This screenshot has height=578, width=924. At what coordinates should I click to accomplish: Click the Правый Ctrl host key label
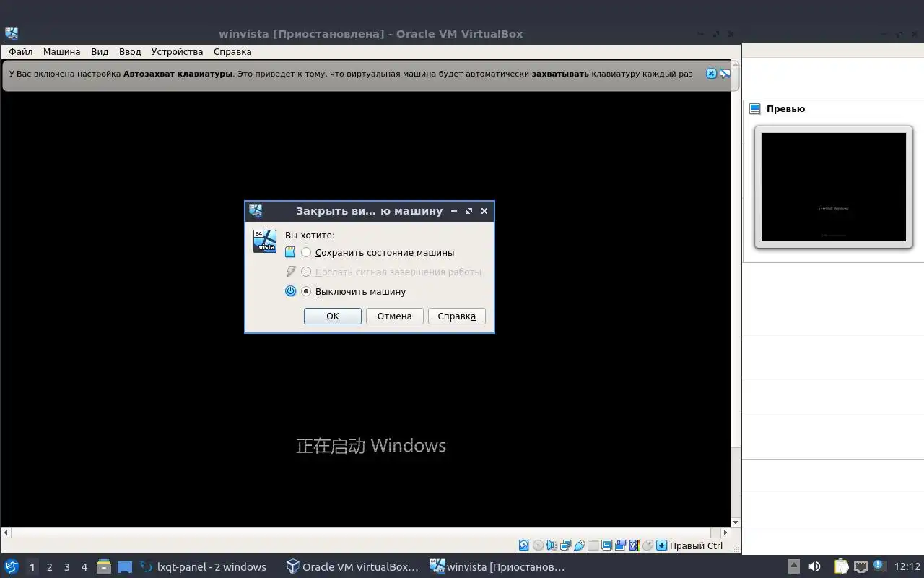tap(696, 545)
